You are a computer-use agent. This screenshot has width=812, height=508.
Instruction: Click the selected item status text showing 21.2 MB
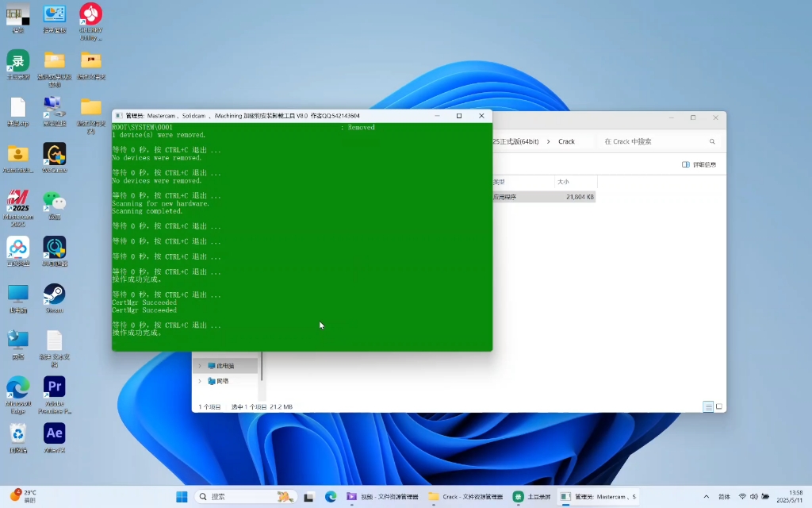[x=262, y=407]
